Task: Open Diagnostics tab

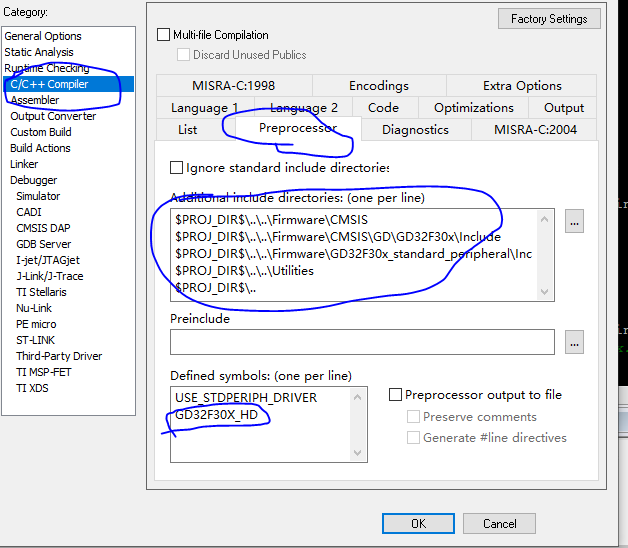Action: point(415,130)
